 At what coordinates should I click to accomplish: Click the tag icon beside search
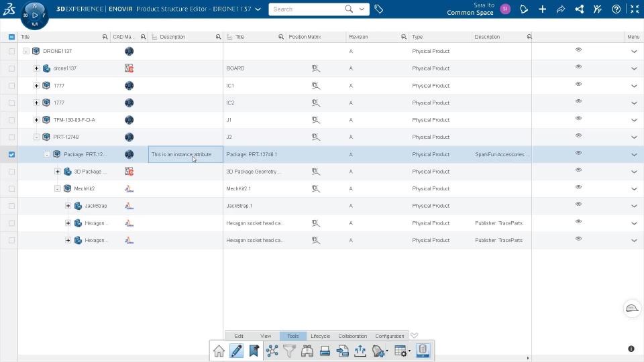pos(378,9)
